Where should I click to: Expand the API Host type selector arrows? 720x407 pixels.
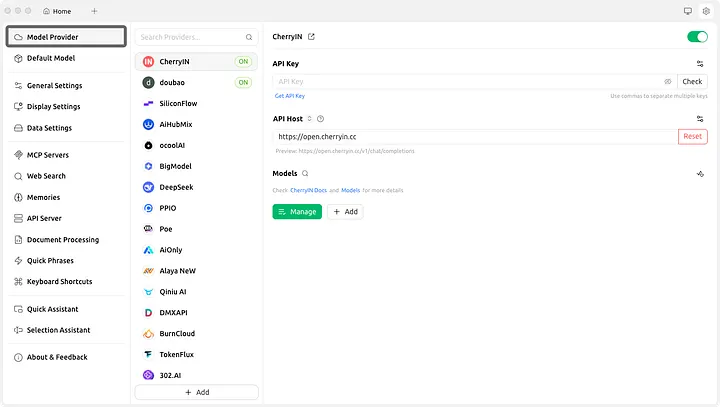point(310,119)
